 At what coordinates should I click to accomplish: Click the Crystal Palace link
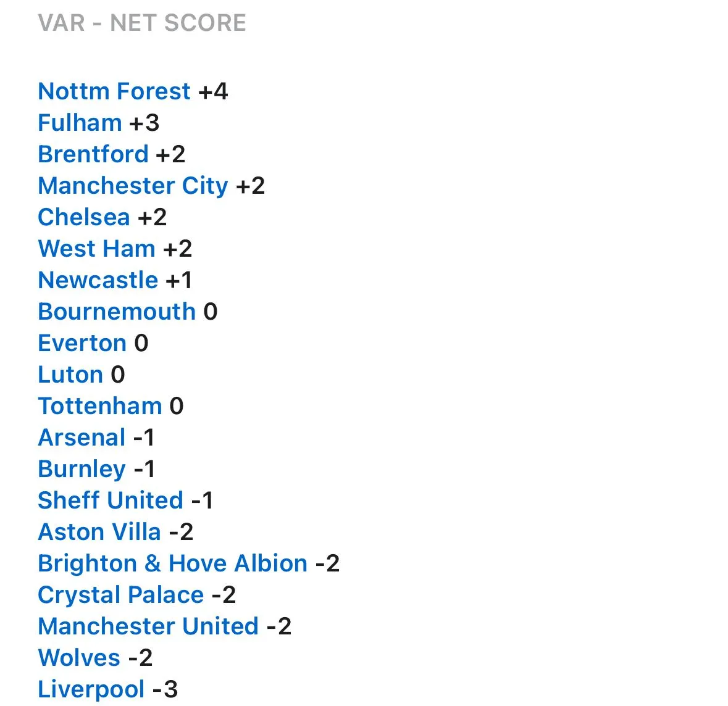(120, 595)
